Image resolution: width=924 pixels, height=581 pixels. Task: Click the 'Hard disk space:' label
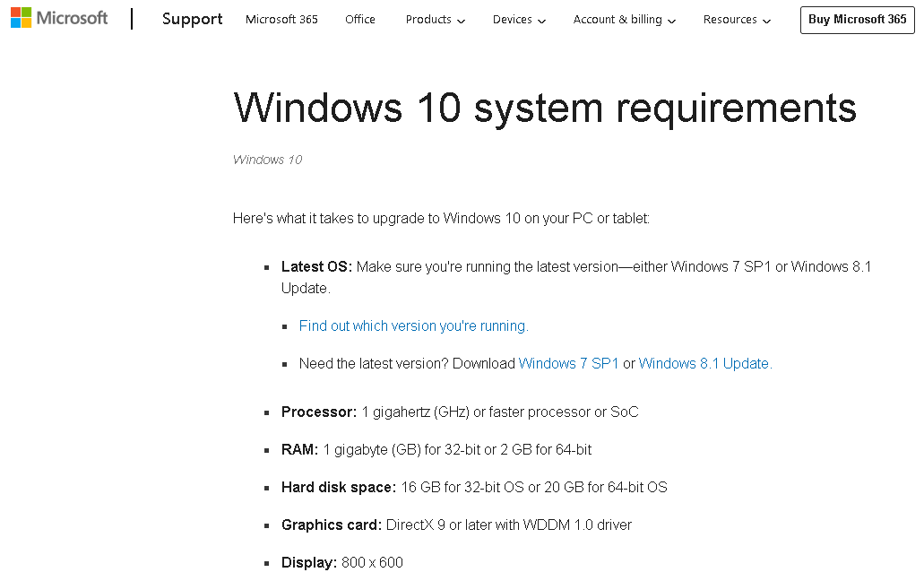338,487
